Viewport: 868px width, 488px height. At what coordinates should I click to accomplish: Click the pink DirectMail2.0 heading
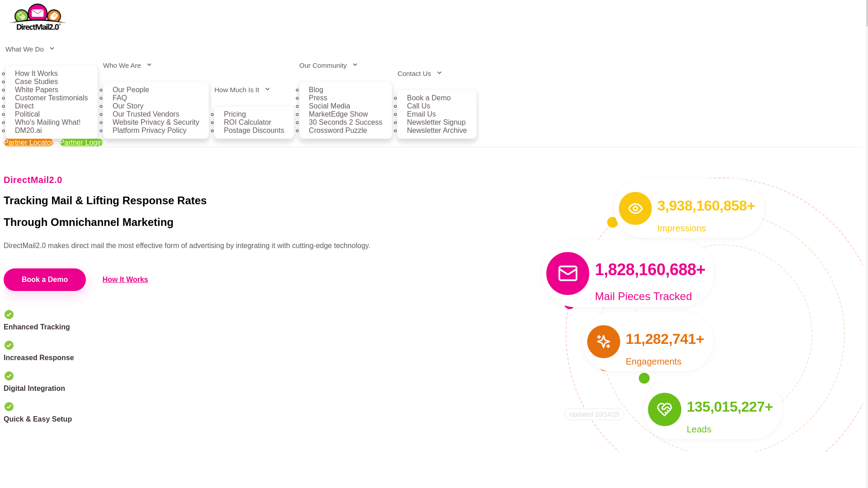coord(33,180)
